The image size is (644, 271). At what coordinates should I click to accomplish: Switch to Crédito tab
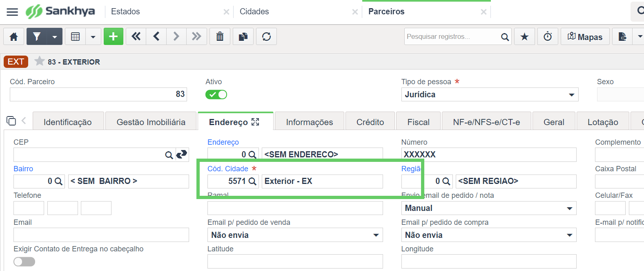tap(370, 122)
